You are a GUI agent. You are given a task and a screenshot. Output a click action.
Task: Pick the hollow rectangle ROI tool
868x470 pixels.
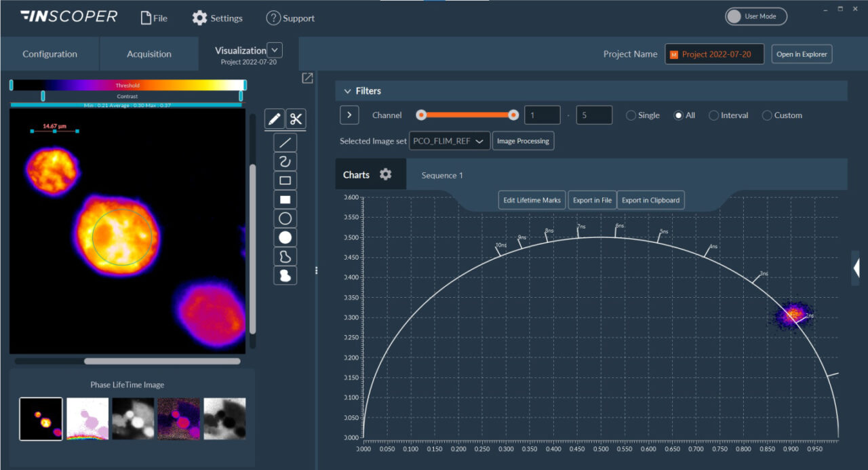point(284,180)
